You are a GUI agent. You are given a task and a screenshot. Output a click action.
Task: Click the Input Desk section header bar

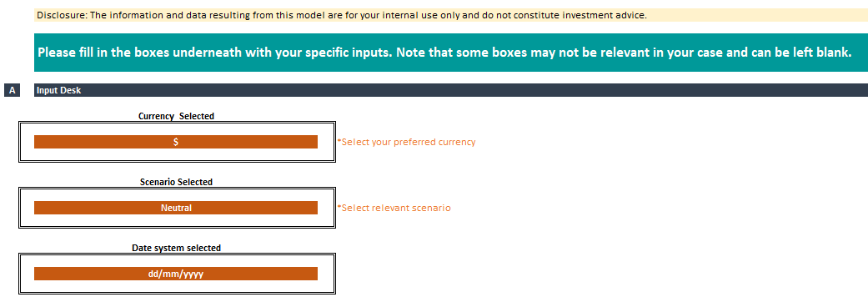[x=450, y=90]
